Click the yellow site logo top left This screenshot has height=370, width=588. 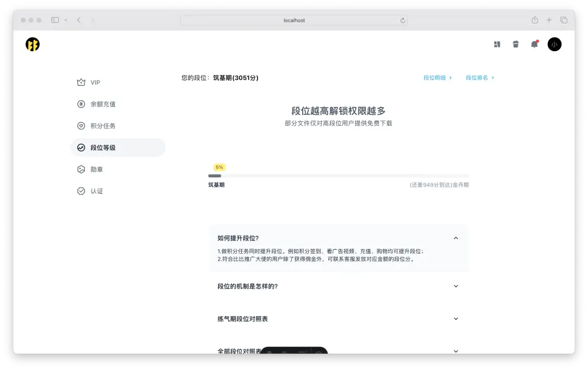coord(32,44)
